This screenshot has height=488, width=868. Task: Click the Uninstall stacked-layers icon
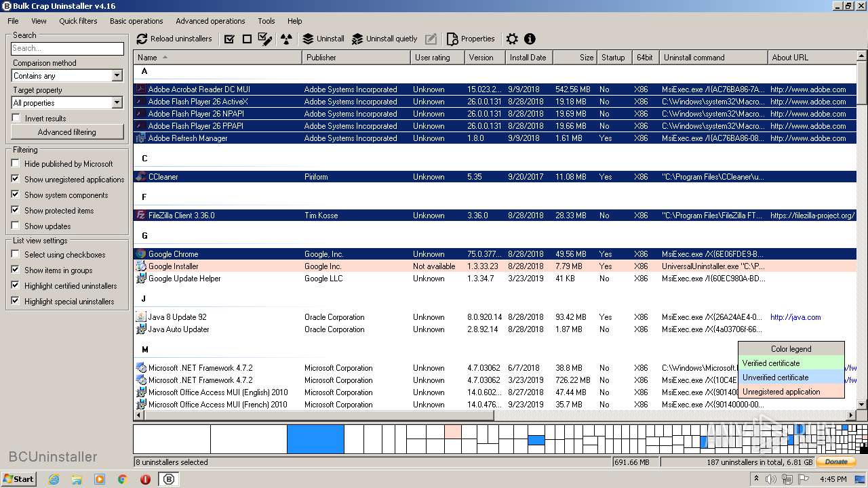tap(308, 39)
